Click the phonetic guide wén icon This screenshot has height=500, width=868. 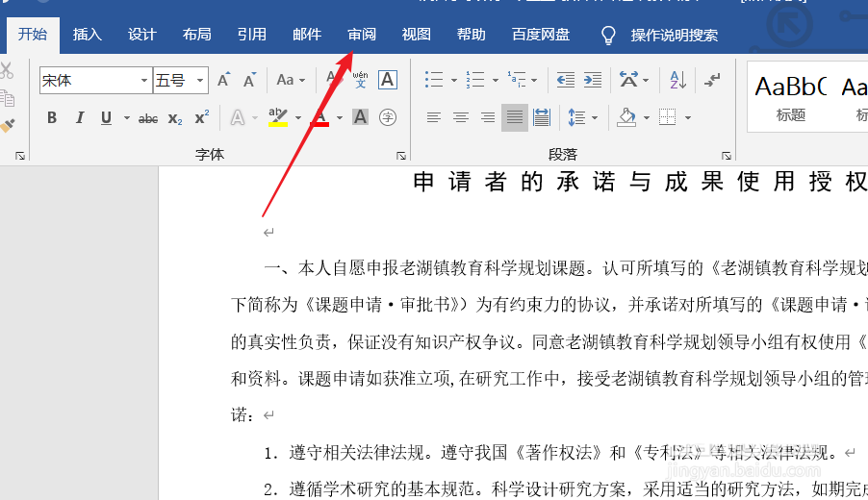360,80
